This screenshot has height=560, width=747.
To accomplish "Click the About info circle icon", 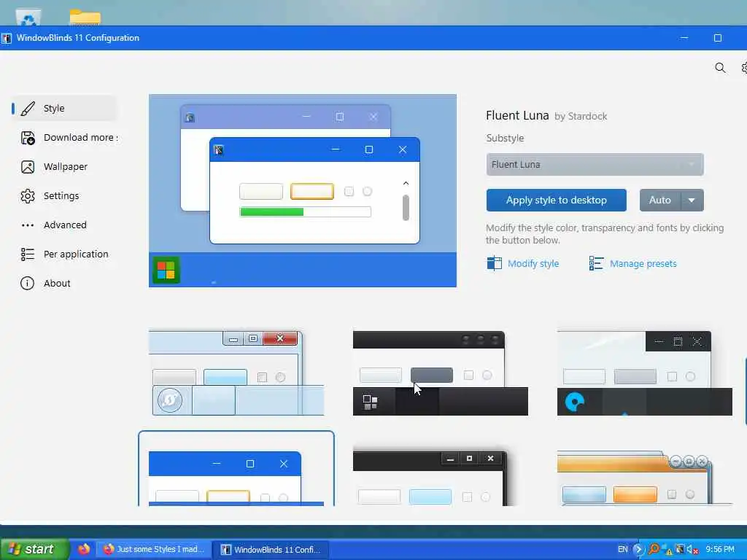I will pos(27,284).
